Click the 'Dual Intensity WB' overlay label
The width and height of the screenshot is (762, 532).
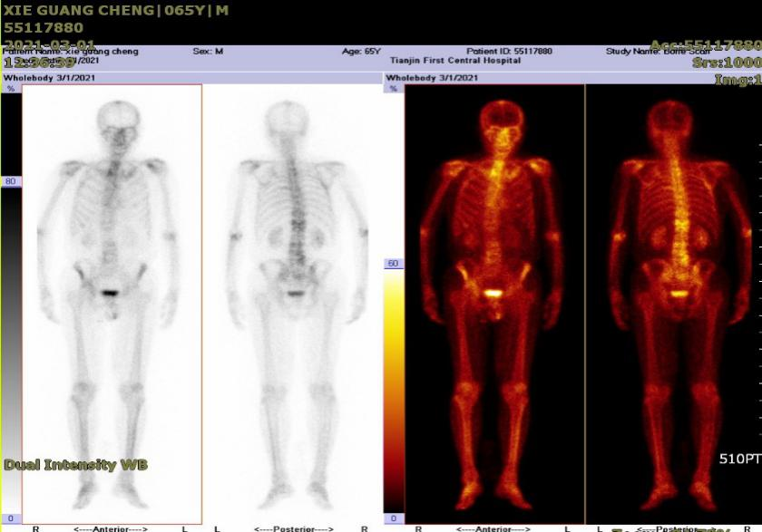pos(76,465)
